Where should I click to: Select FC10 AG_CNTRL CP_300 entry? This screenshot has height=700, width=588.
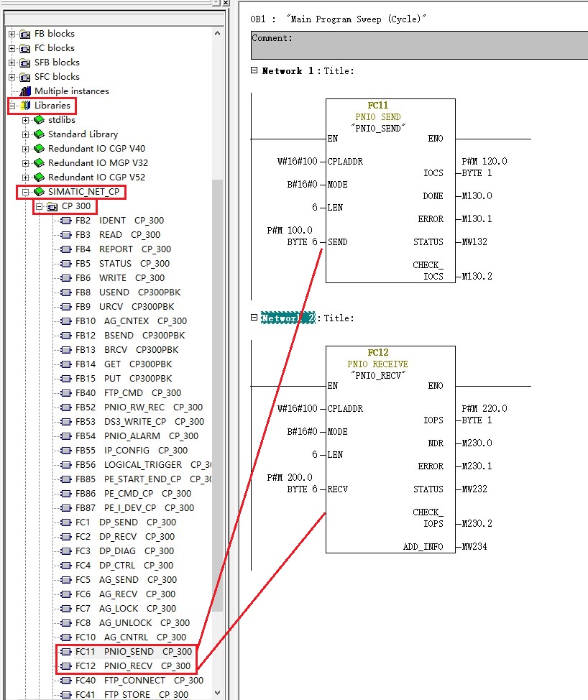[131, 637]
